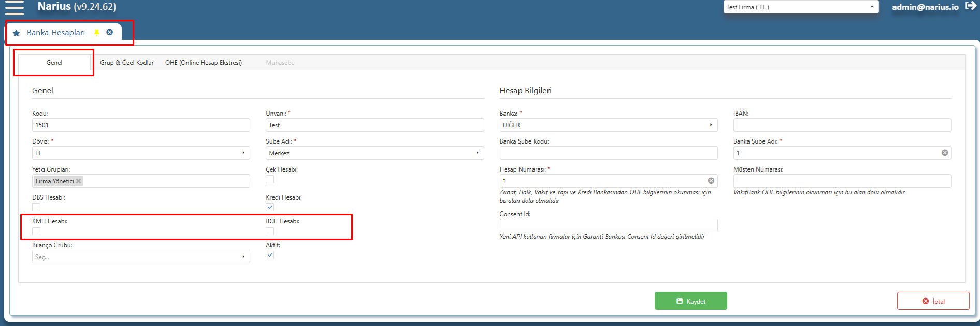Click the Yetki Grupları tag field
The width and height of the screenshot is (980, 326).
(141, 181)
